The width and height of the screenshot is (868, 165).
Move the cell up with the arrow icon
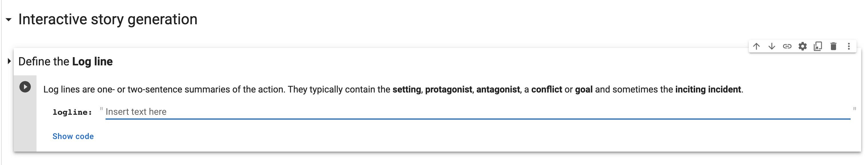click(756, 46)
